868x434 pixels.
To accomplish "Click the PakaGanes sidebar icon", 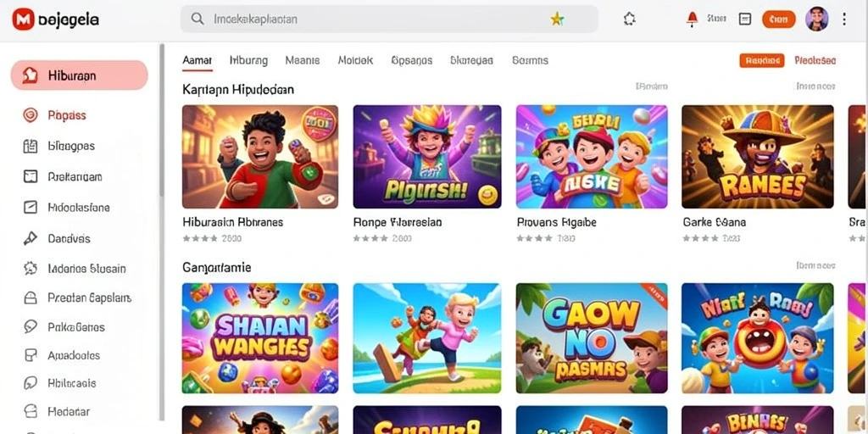I will (30, 326).
